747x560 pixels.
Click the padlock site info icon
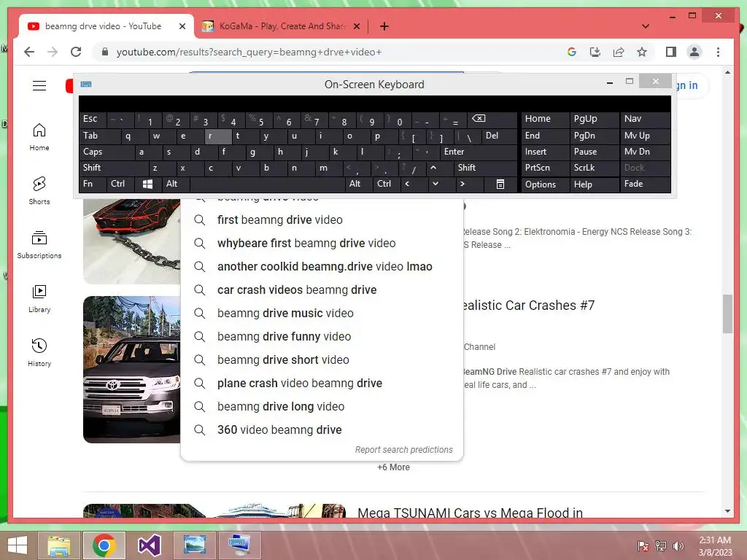(105, 52)
